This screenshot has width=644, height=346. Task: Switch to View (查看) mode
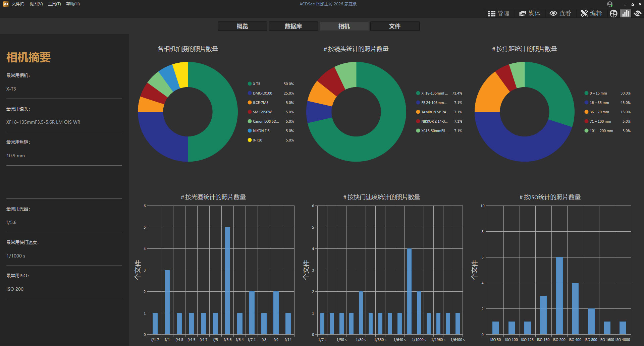pos(560,13)
